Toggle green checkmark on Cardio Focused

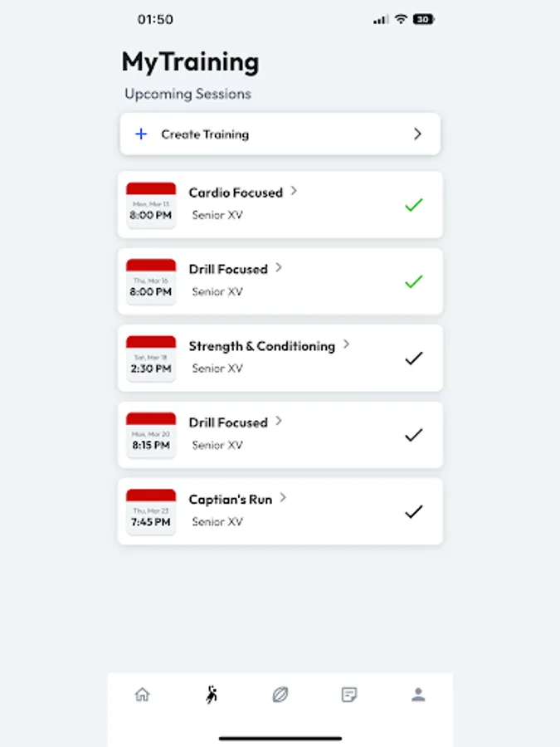413,205
